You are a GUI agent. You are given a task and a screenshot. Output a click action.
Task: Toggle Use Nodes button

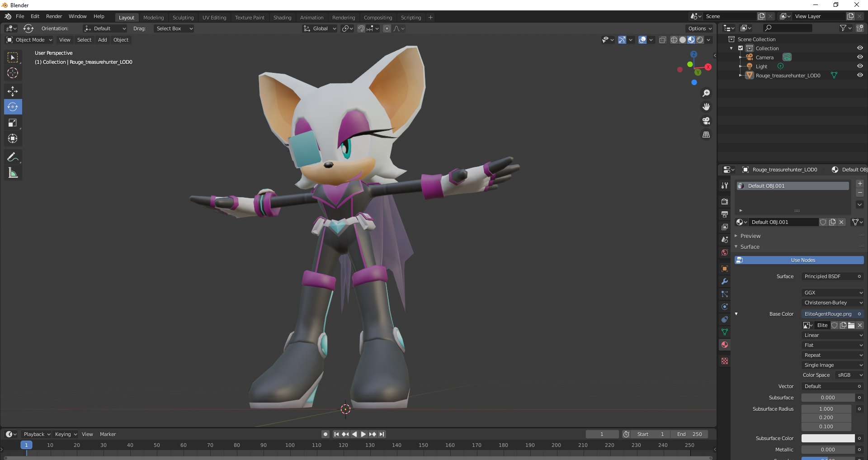click(x=799, y=260)
